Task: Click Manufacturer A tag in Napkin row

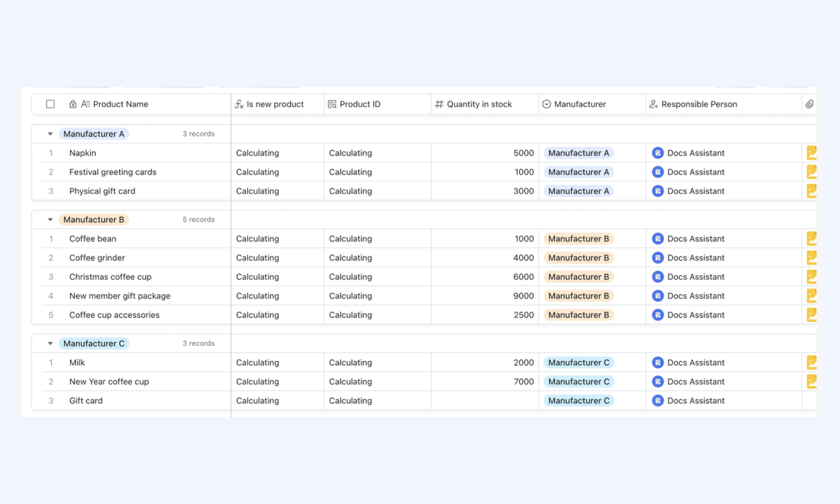Action: [x=579, y=153]
